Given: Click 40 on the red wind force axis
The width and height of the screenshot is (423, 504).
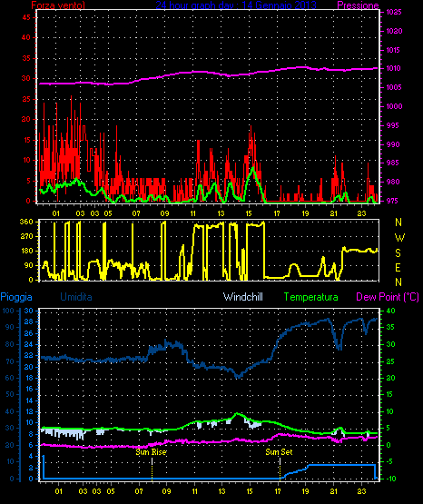Looking at the screenshot, I should pos(26,37).
